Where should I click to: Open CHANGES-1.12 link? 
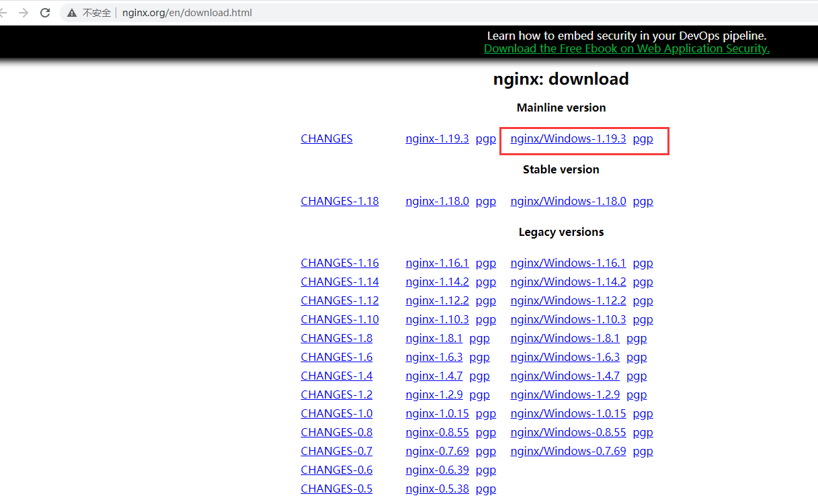coord(339,300)
